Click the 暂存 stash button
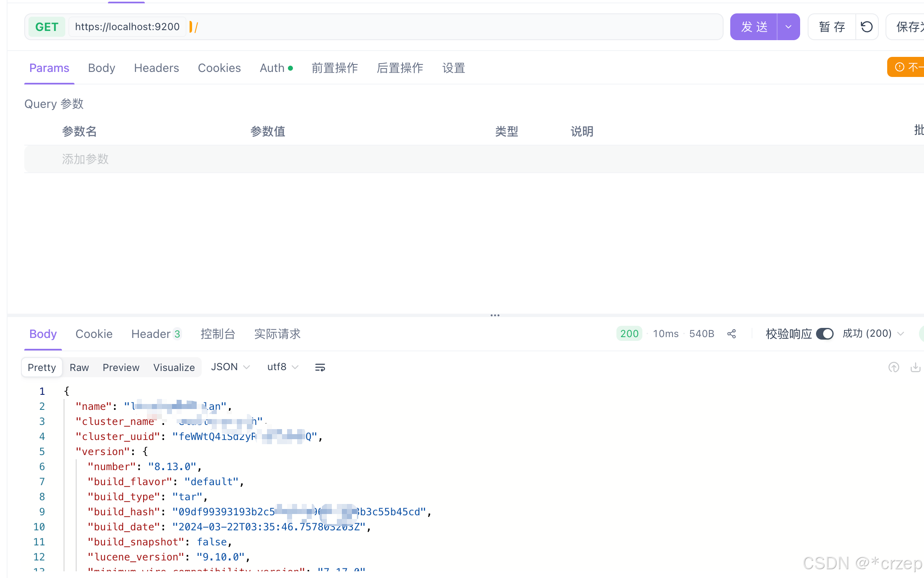The height and width of the screenshot is (578, 924). click(832, 27)
